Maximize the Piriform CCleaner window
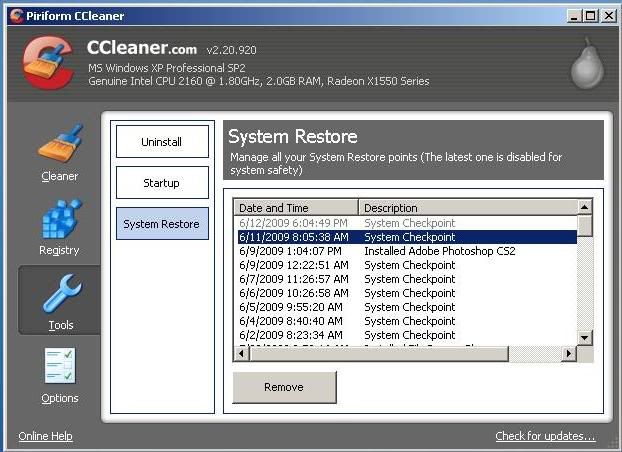Screen dimensions: 622x452 [x=591, y=16]
